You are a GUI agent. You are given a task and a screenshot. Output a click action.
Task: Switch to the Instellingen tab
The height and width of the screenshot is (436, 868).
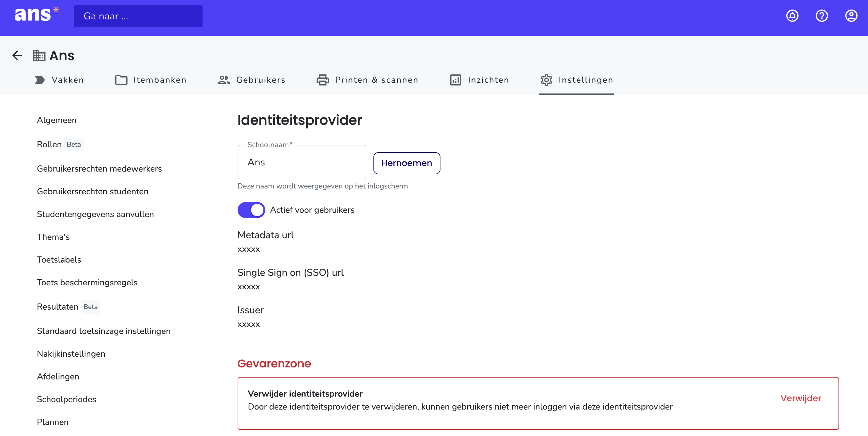click(x=577, y=80)
